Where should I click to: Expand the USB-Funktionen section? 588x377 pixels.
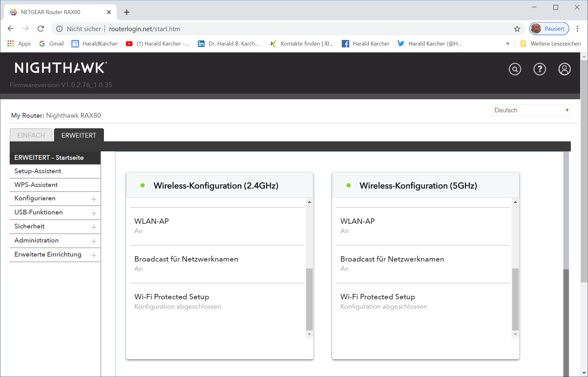[93, 213]
